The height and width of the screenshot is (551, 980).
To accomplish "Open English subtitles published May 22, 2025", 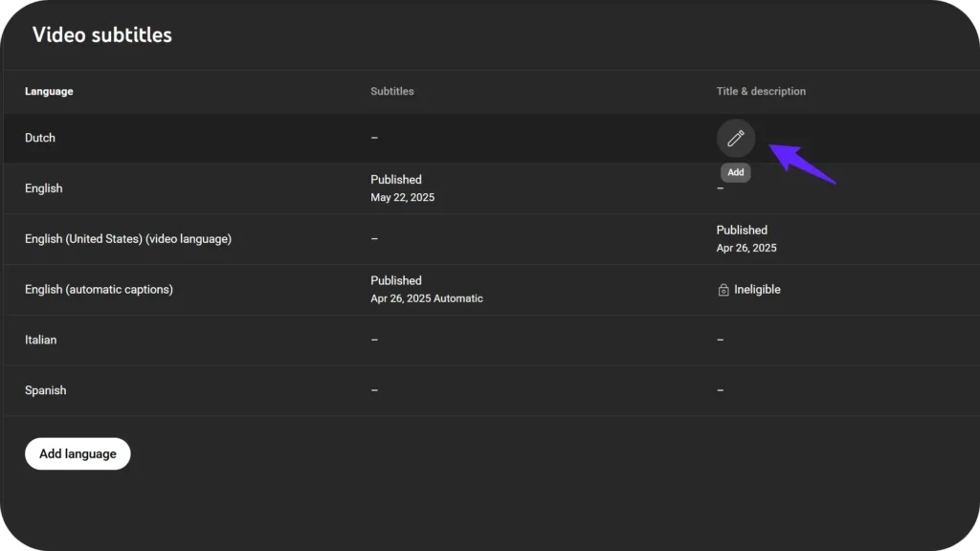I will 396,180.
